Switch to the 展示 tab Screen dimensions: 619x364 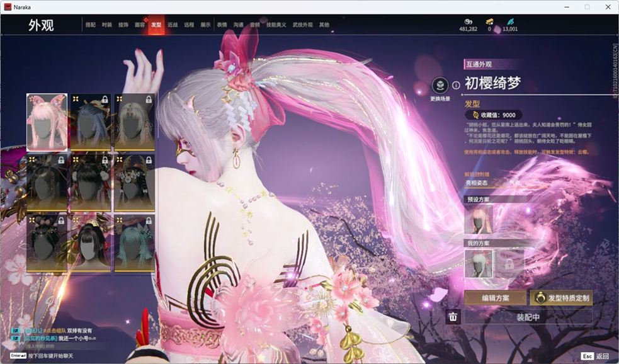(205, 25)
